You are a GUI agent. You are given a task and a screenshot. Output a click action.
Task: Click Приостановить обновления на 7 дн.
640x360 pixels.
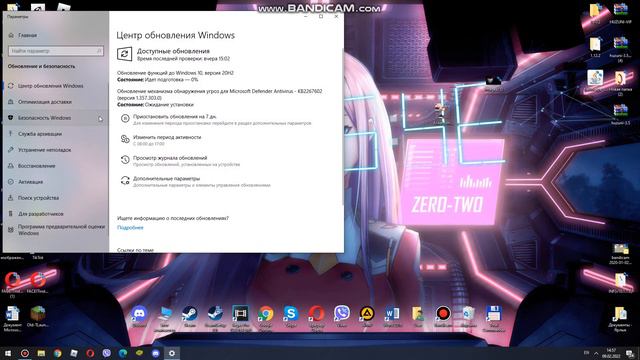click(174, 116)
